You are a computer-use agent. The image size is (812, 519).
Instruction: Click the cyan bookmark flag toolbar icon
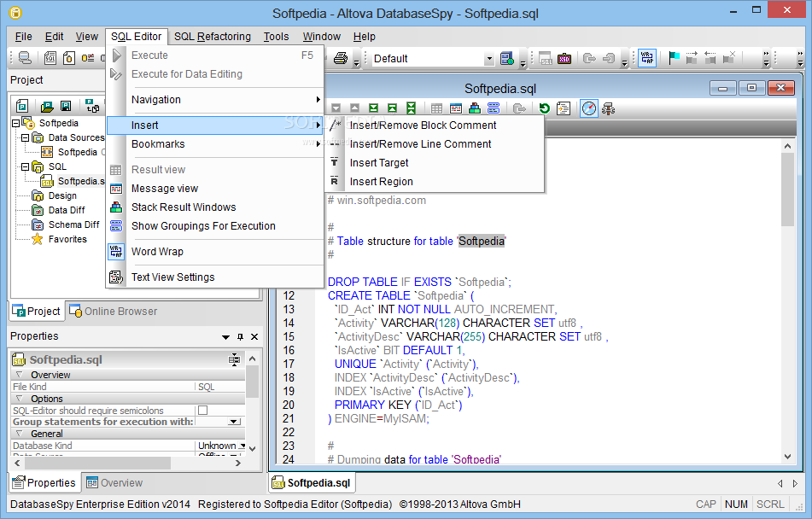(674, 58)
